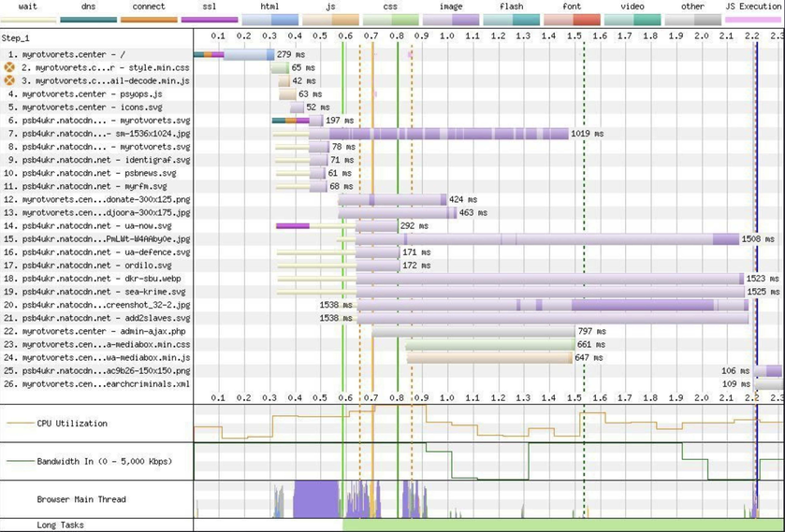Click the 797 ms admin-ajax.php waterfall bar

point(472,331)
